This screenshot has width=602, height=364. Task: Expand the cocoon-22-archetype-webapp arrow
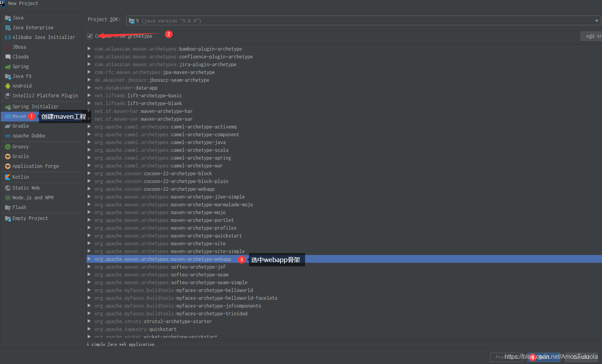pyautogui.click(x=89, y=189)
